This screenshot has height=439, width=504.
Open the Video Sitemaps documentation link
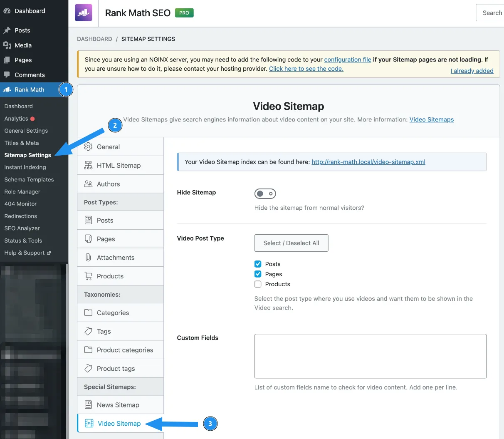pyautogui.click(x=432, y=119)
